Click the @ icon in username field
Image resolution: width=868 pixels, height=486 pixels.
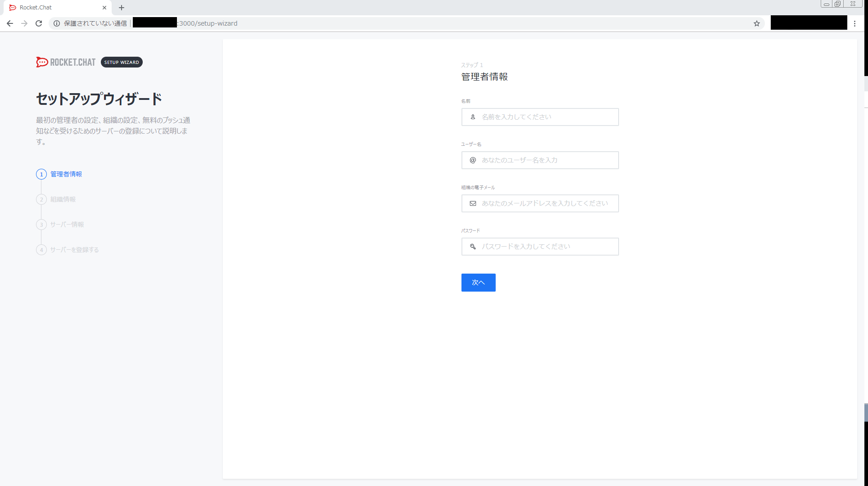[473, 160]
